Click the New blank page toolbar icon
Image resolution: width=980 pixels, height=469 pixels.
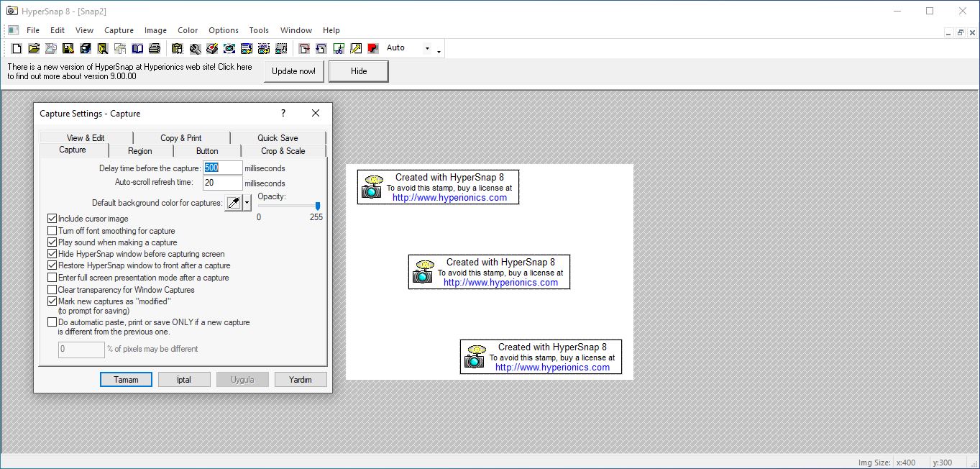point(17,48)
